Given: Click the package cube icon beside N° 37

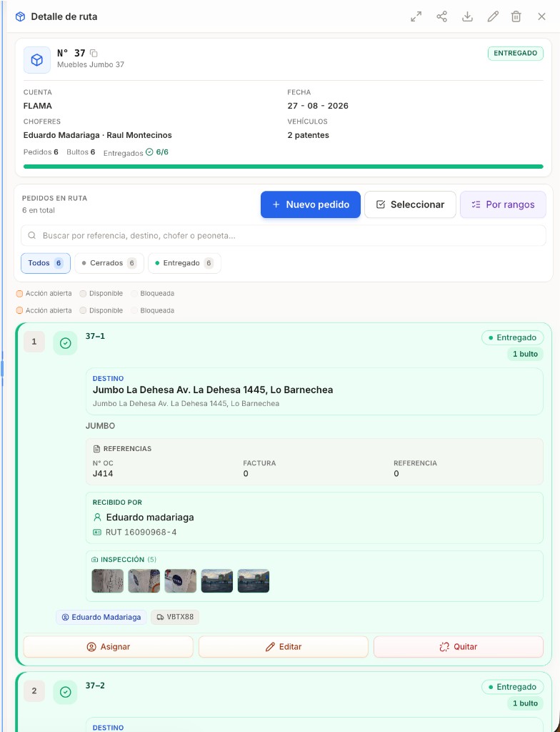Looking at the screenshot, I should (x=37, y=60).
